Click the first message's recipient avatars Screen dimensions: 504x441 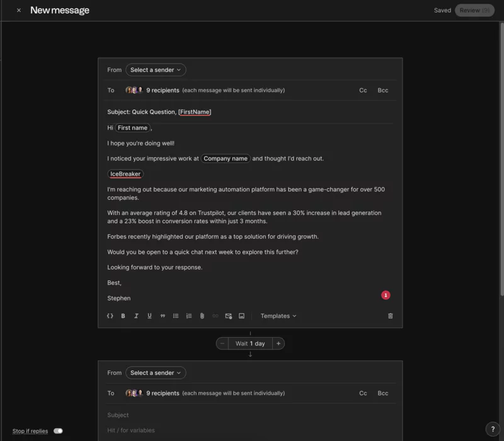[x=134, y=90]
